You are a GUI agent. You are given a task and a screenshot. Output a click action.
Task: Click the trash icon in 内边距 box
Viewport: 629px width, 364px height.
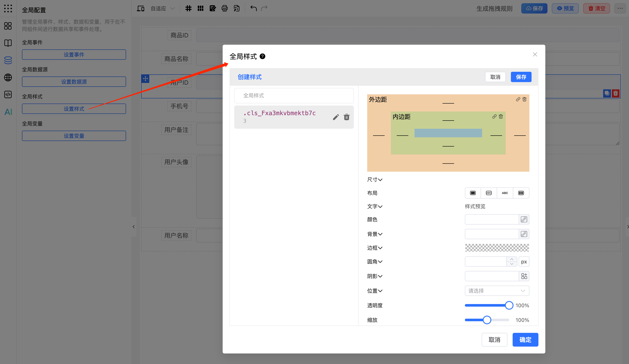coord(501,116)
